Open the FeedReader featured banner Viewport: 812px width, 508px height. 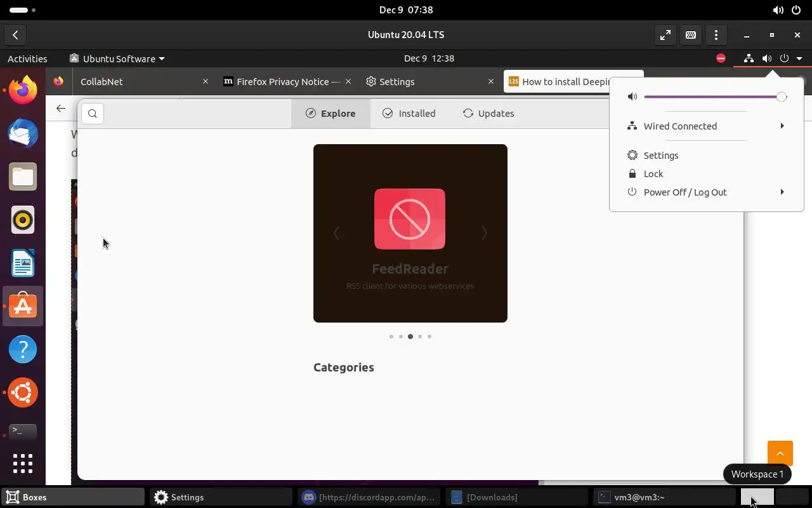pos(410,233)
